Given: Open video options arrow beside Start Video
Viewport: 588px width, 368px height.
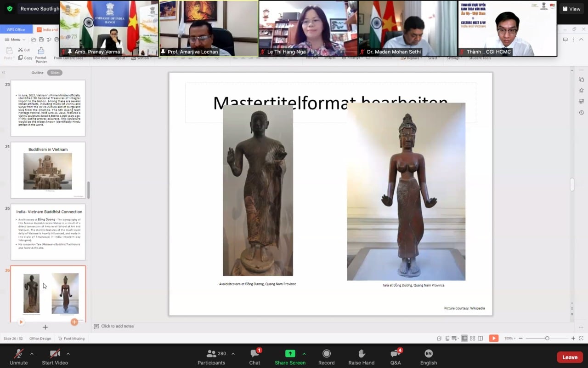Looking at the screenshot, I should click(x=68, y=354).
